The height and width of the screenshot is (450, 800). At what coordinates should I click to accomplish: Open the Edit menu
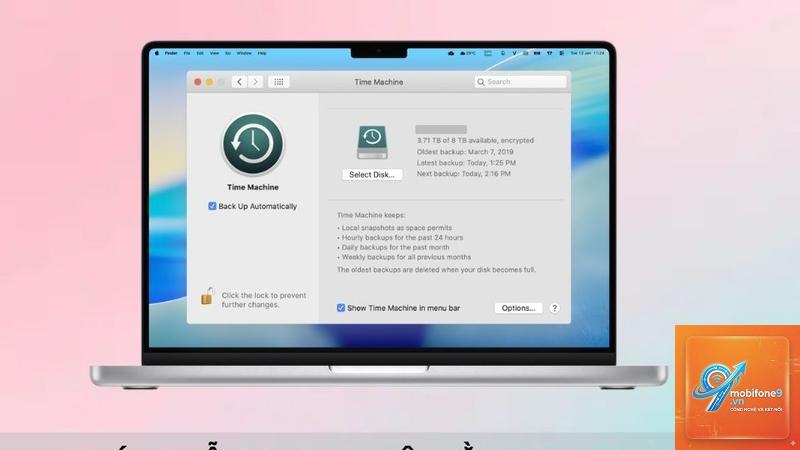point(200,53)
